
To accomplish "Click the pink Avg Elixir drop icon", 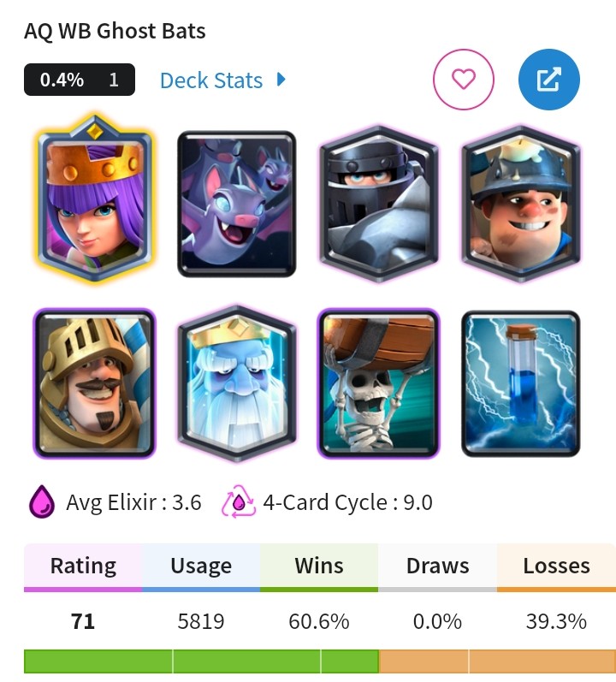I will click(x=42, y=502).
